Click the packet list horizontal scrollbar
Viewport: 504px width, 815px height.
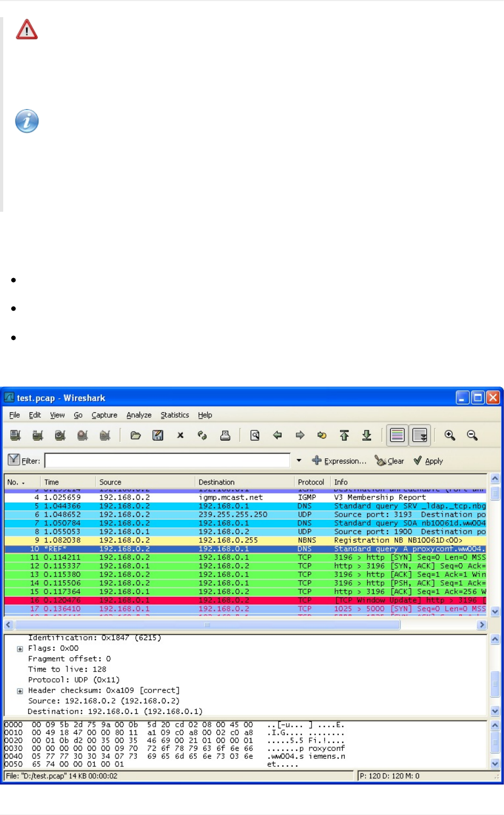click(x=207, y=625)
